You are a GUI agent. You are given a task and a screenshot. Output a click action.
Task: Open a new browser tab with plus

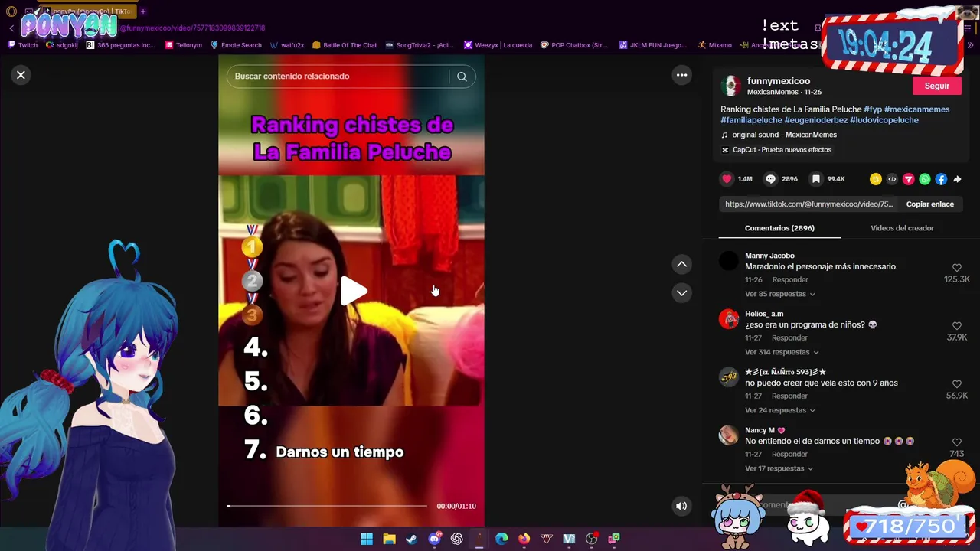click(142, 11)
